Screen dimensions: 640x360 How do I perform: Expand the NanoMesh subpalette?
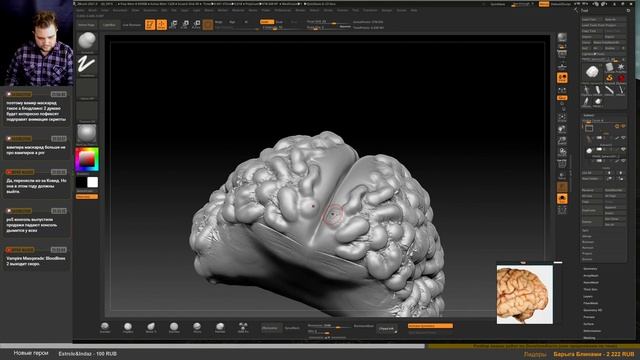[591, 282]
